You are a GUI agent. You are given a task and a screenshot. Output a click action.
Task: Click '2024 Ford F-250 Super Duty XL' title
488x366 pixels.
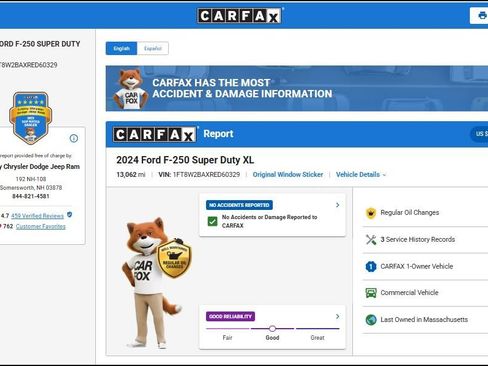coord(185,160)
